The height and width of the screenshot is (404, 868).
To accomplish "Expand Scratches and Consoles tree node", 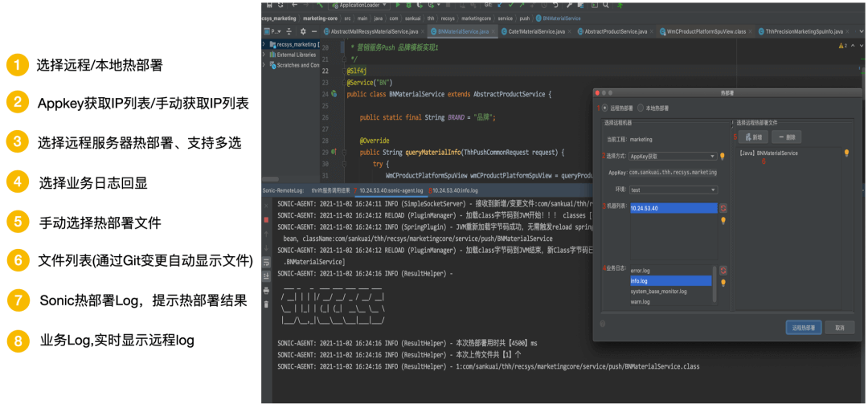I will coord(263,65).
